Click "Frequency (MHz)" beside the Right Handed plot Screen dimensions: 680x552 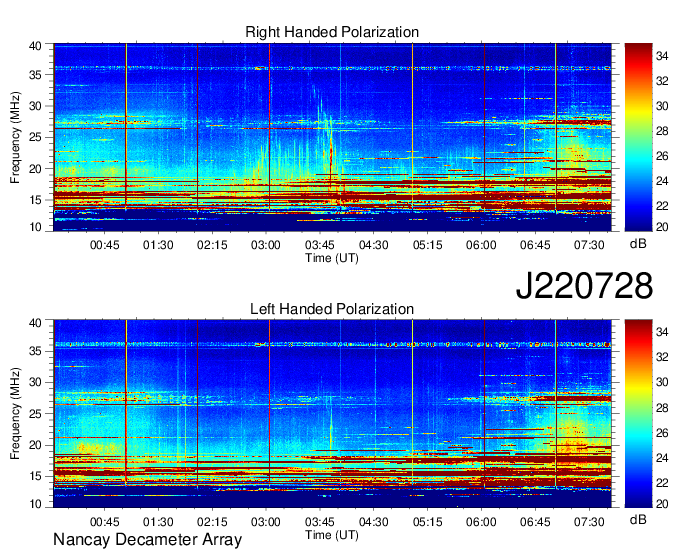pos(15,137)
